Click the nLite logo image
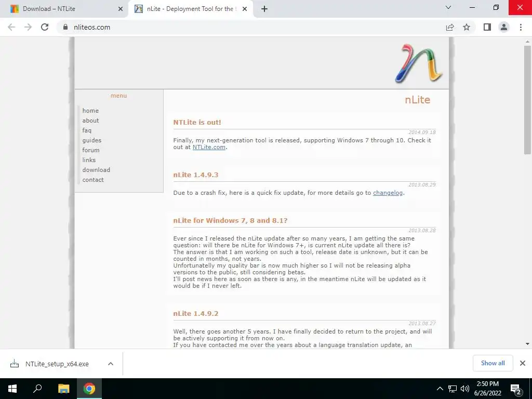 [x=419, y=63]
